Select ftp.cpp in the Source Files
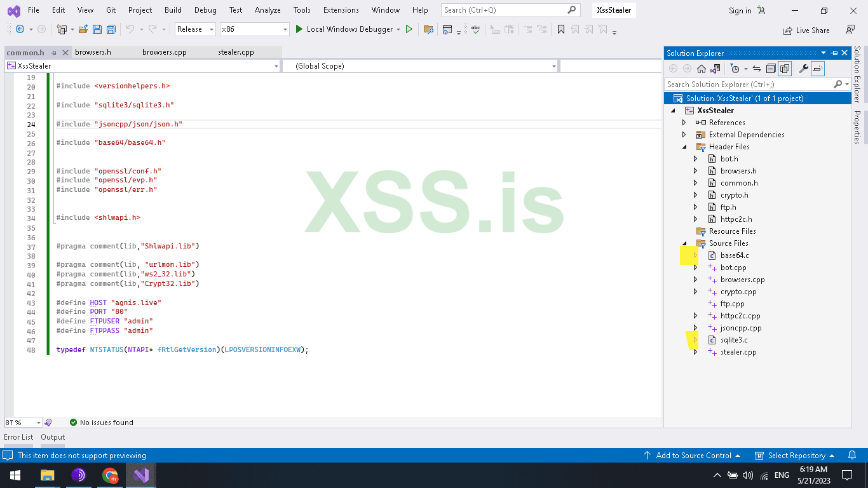Screen dimensions: 868x488 tap(732, 304)
